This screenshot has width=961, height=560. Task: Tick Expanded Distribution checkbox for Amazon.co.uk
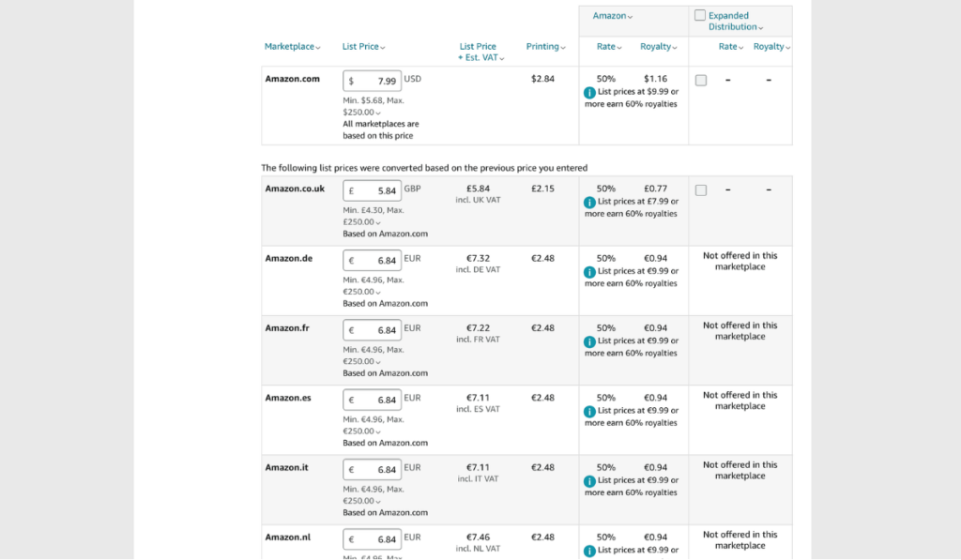pyautogui.click(x=701, y=189)
